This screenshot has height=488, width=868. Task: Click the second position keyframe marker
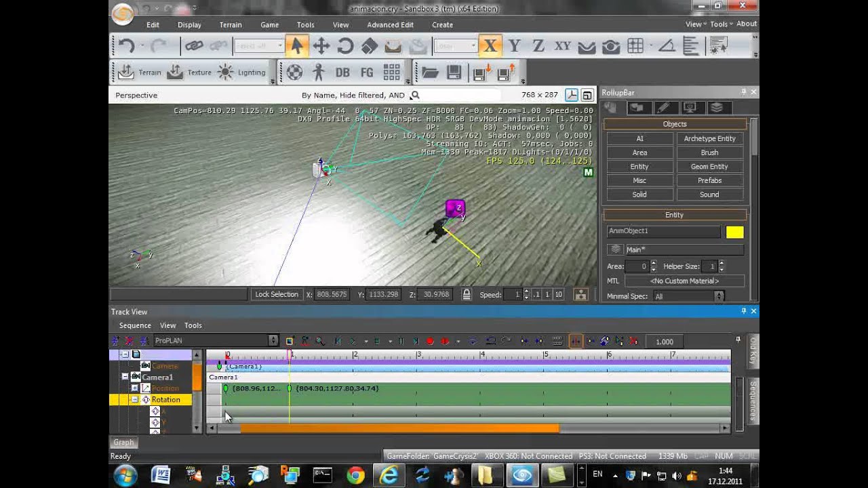(290, 388)
